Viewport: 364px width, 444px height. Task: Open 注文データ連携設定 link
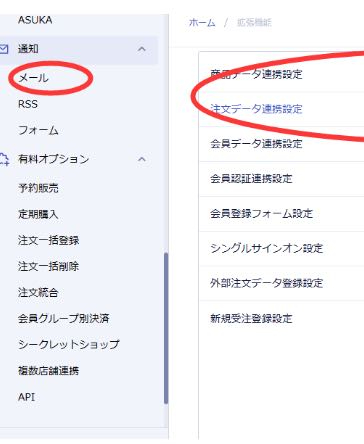(x=256, y=109)
